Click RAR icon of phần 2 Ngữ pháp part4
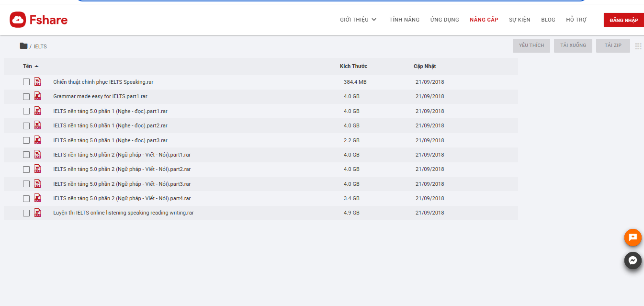The height and width of the screenshot is (306, 644). coord(38,198)
